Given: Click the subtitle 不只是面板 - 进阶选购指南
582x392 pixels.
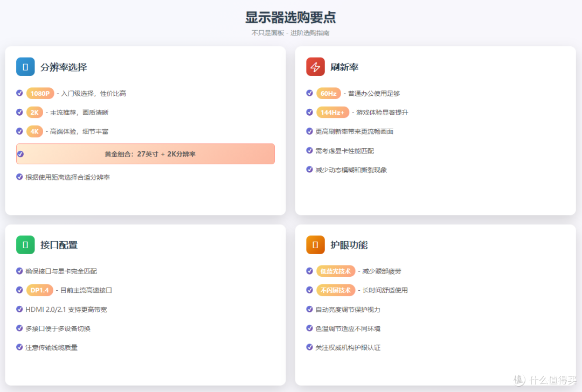Looking at the screenshot, I should tap(290, 33).
